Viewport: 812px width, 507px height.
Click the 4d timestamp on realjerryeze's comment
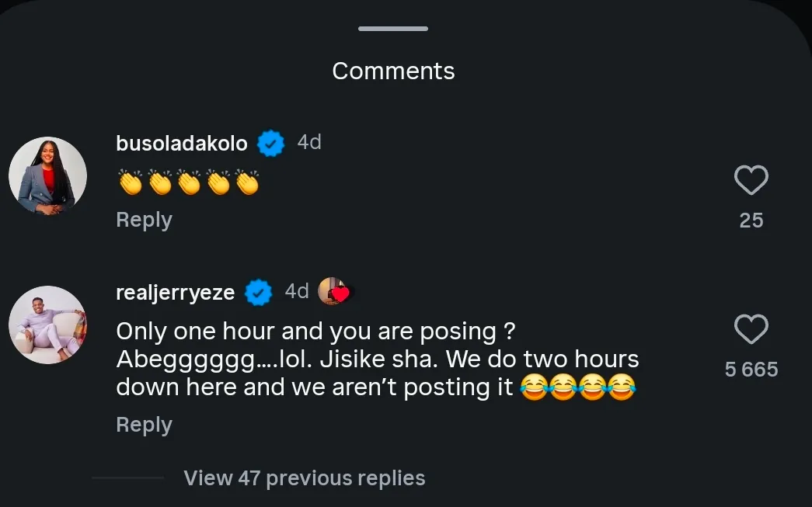pos(297,291)
